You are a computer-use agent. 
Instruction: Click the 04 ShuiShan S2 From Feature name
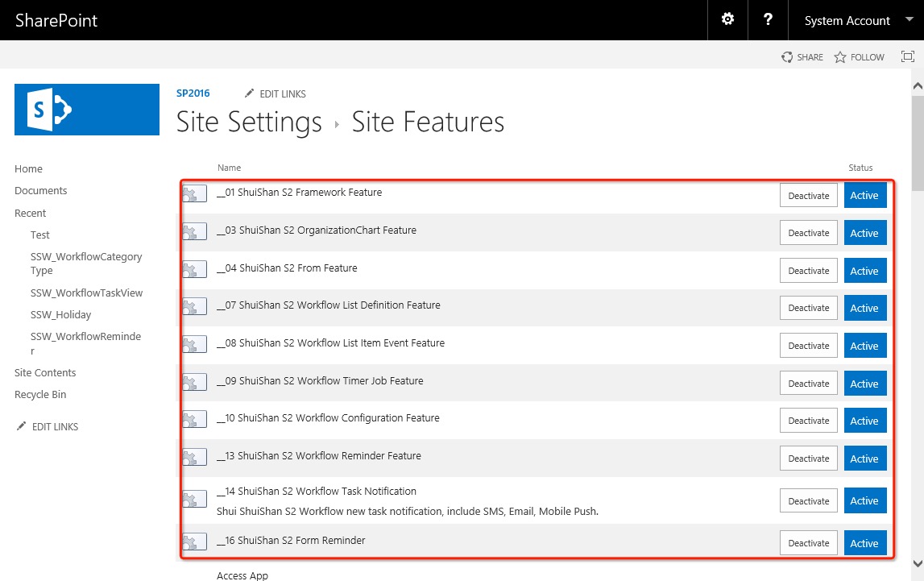287,268
